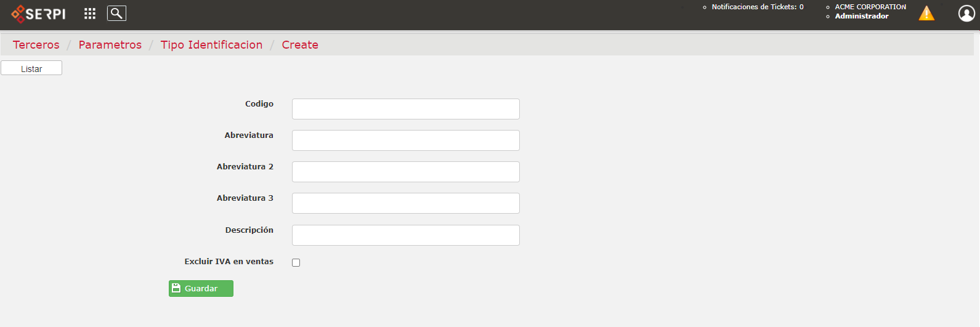Toggle the Excluir IVA en ventas checkbox
980x327 pixels.
tap(296, 262)
